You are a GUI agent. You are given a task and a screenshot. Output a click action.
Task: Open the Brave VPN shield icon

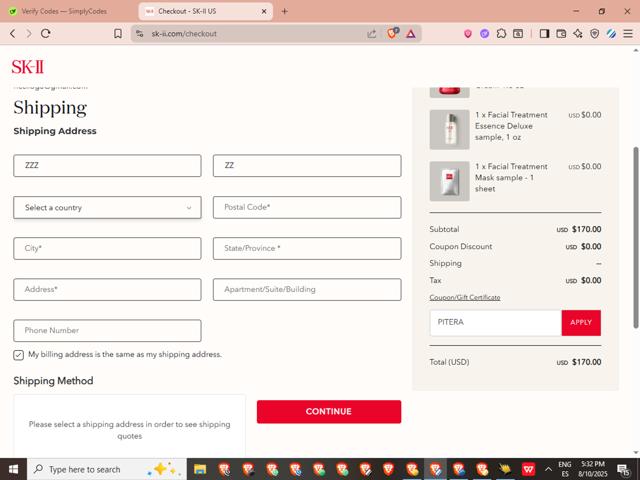tap(595, 33)
